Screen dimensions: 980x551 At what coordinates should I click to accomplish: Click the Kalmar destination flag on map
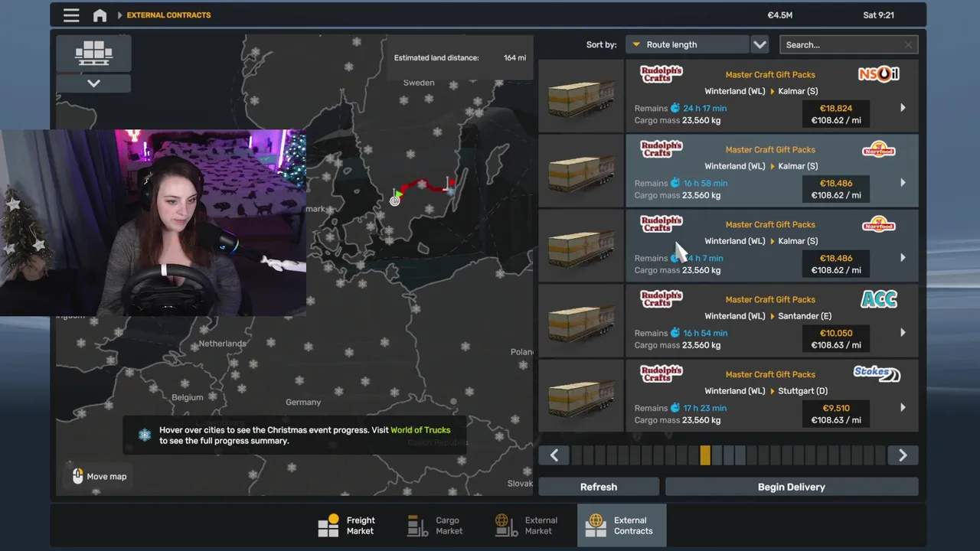[x=451, y=184]
